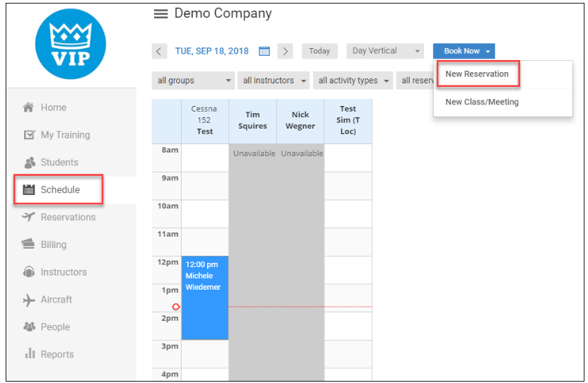Click the Billing cards icon

click(28, 244)
